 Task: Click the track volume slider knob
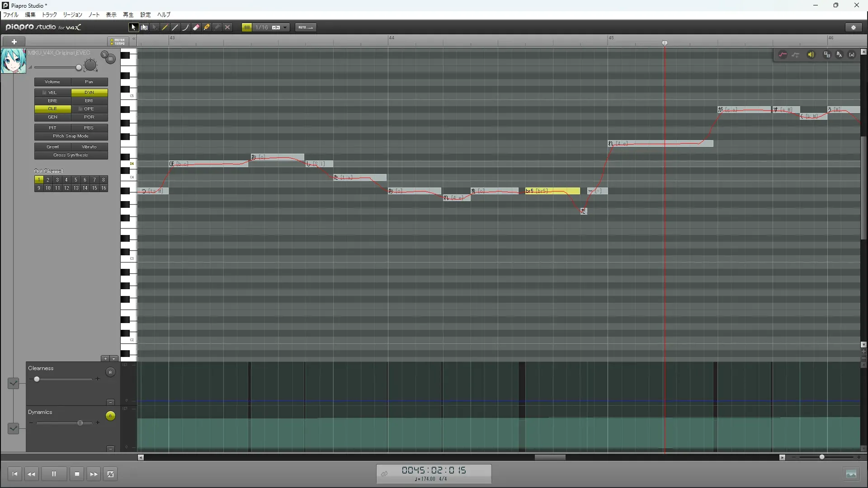click(79, 68)
